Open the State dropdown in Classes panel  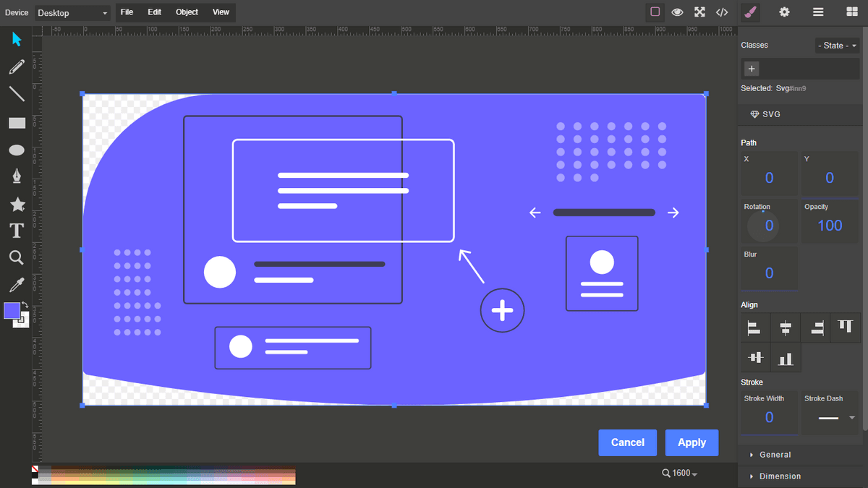pyautogui.click(x=837, y=45)
